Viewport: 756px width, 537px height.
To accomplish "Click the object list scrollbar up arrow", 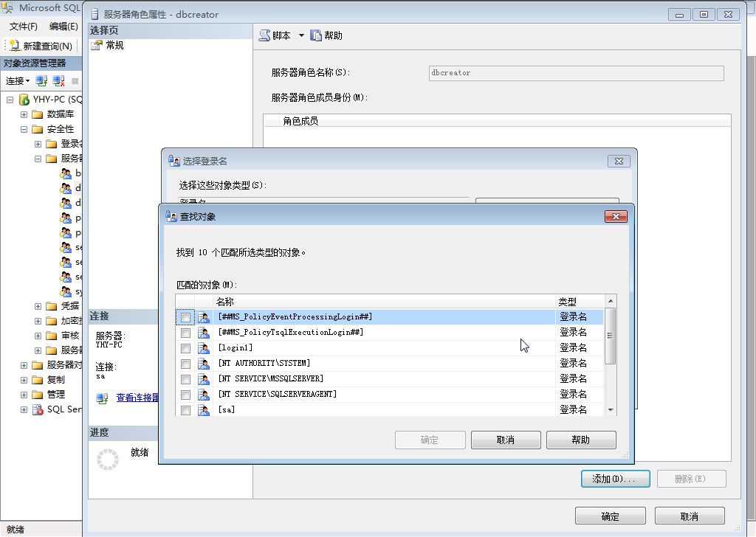I will pyautogui.click(x=611, y=301).
